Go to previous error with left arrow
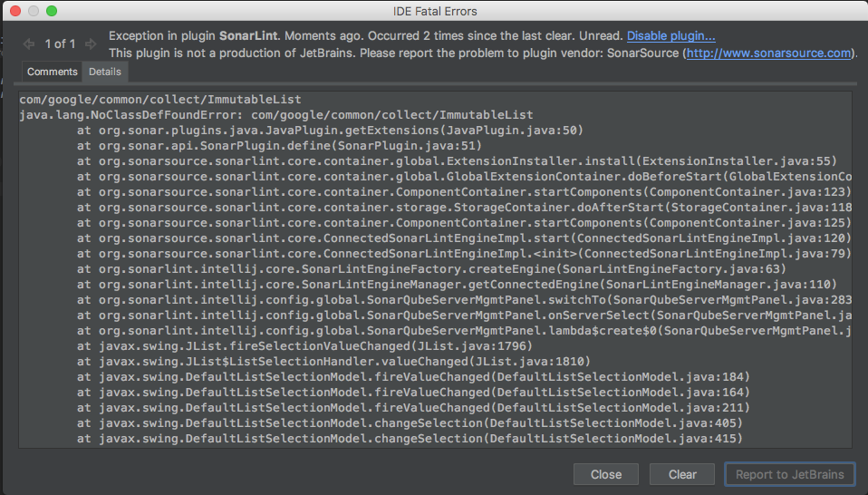The height and width of the screenshot is (495, 868). click(x=29, y=44)
